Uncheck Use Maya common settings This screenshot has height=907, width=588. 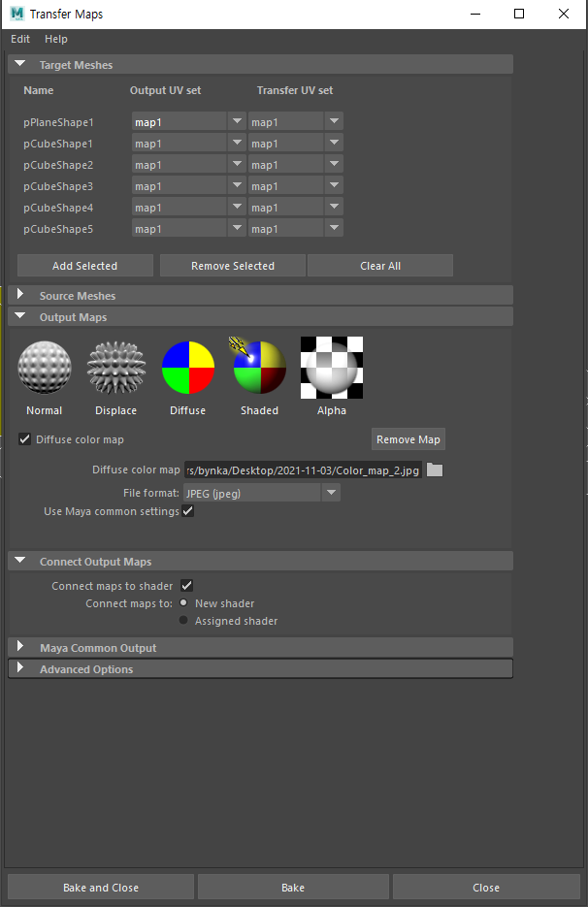(x=187, y=511)
